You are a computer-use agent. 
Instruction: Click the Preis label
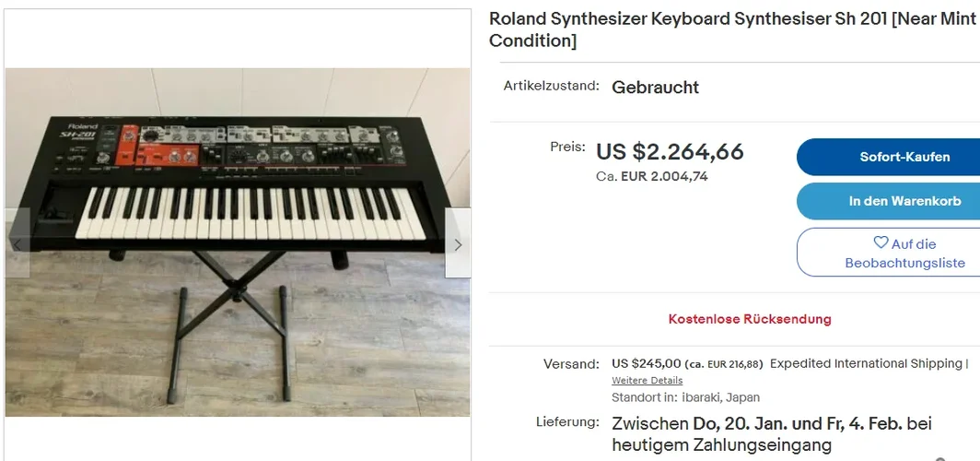coord(567,147)
